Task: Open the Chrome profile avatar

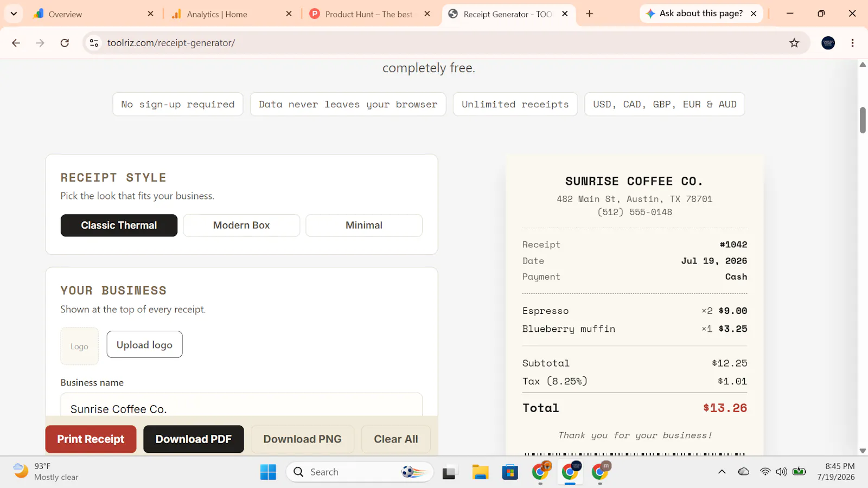Action: click(828, 43)
